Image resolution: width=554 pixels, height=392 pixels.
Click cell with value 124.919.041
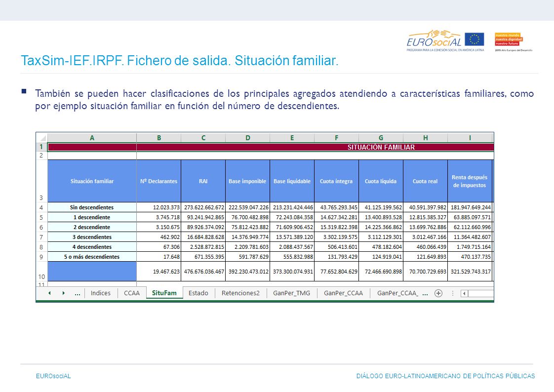(x=381, y=257)
